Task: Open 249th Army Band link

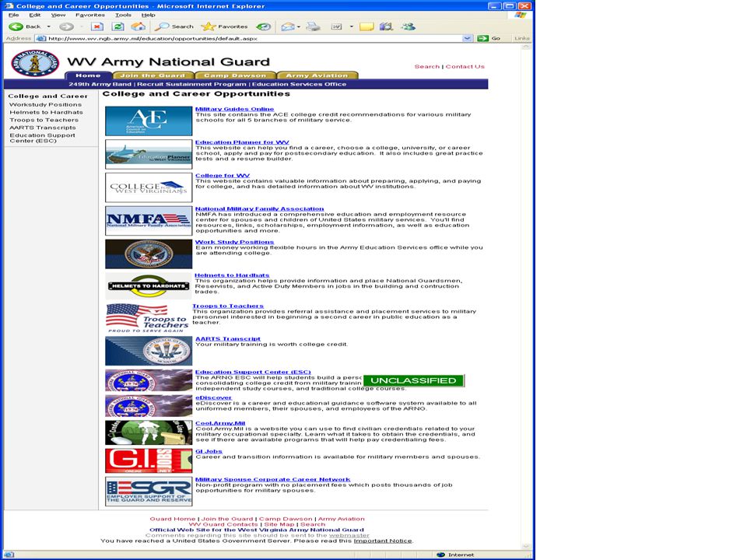Action: tap(100, 84)
